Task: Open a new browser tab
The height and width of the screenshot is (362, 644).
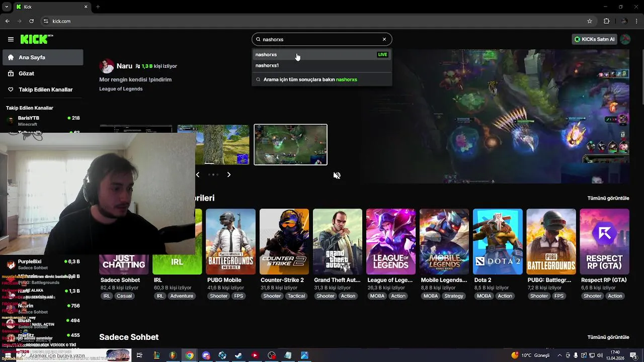Action: (x=98, y=7)
